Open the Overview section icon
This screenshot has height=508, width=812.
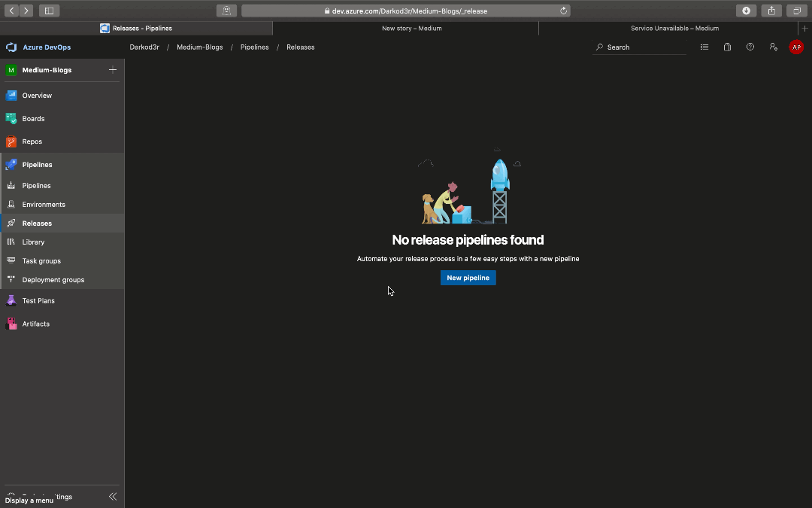coord(11,96)
